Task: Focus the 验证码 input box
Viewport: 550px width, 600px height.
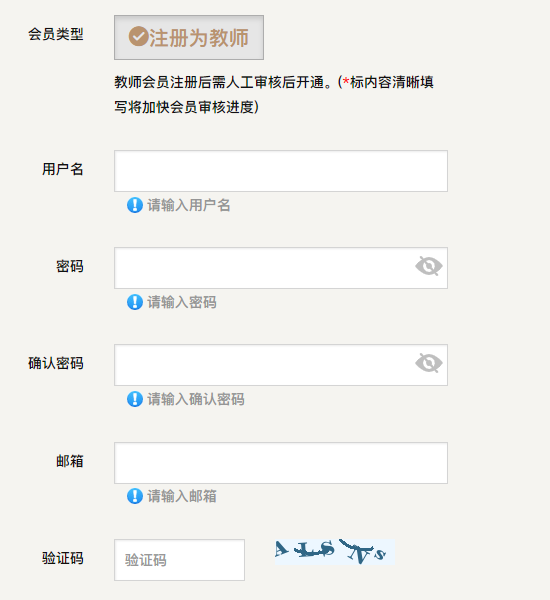Action: [x=180, y=560]
